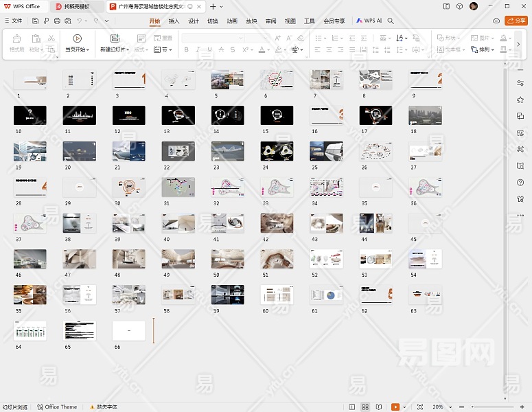Click the orange 分享 share button
Viewport: 532px width, 412px height.
(516, 21)
